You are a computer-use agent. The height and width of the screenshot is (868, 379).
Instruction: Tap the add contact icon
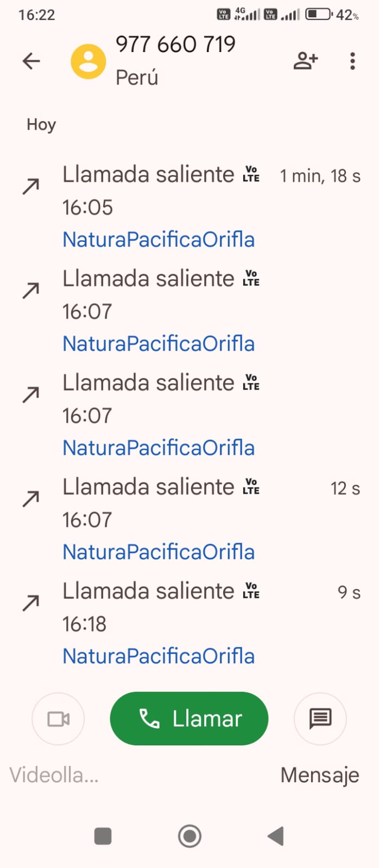click(x=306, y=61)
